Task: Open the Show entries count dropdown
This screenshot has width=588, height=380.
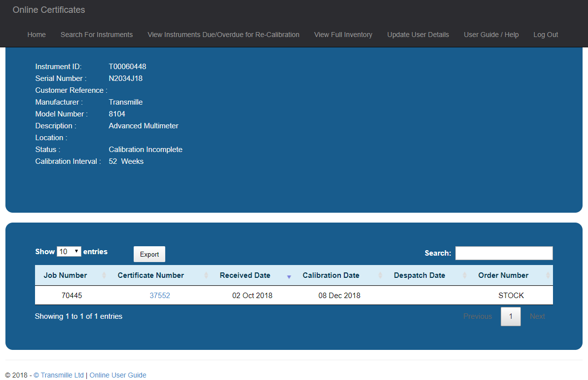Action: click(x=69, y=251)
